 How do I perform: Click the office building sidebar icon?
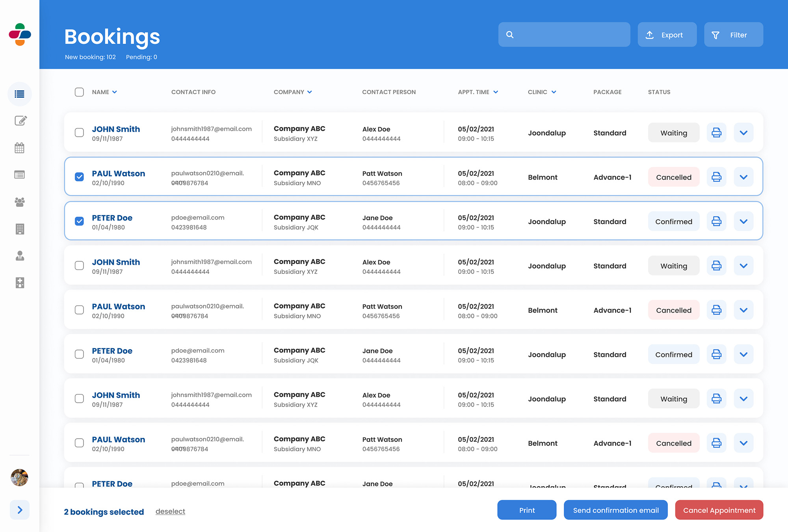pos(20,229)
